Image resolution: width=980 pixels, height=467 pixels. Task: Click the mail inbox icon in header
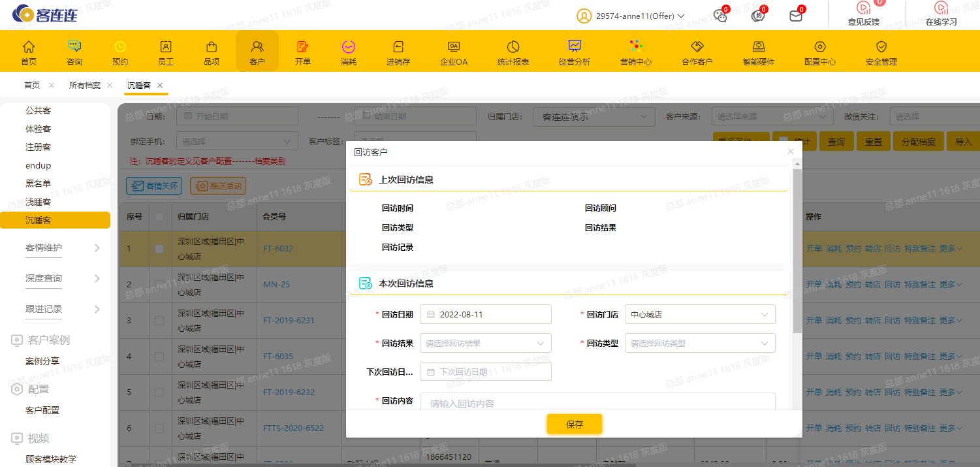click(x=795, y=16)
